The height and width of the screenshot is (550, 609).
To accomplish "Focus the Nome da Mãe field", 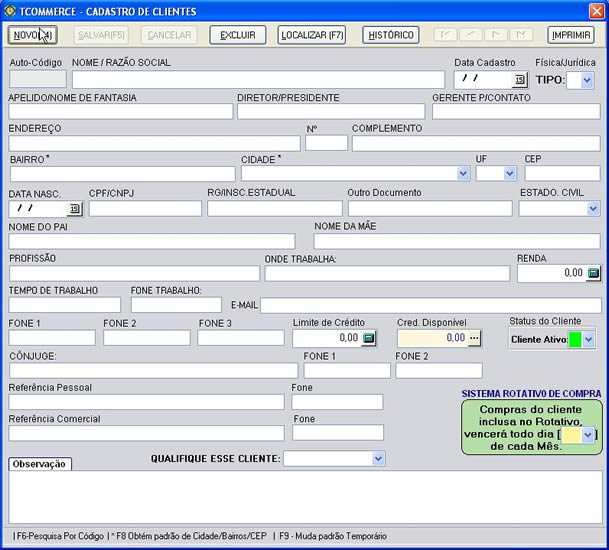I will [457, 241].
